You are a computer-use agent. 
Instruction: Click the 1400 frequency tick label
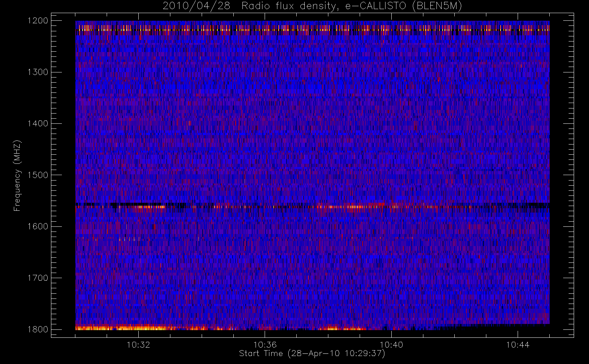38,124
